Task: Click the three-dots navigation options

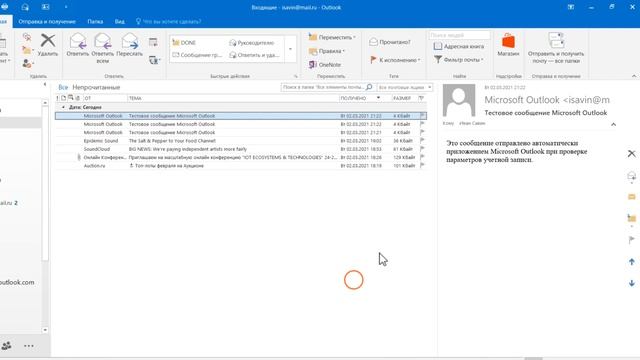Action: tap(29, 346)
